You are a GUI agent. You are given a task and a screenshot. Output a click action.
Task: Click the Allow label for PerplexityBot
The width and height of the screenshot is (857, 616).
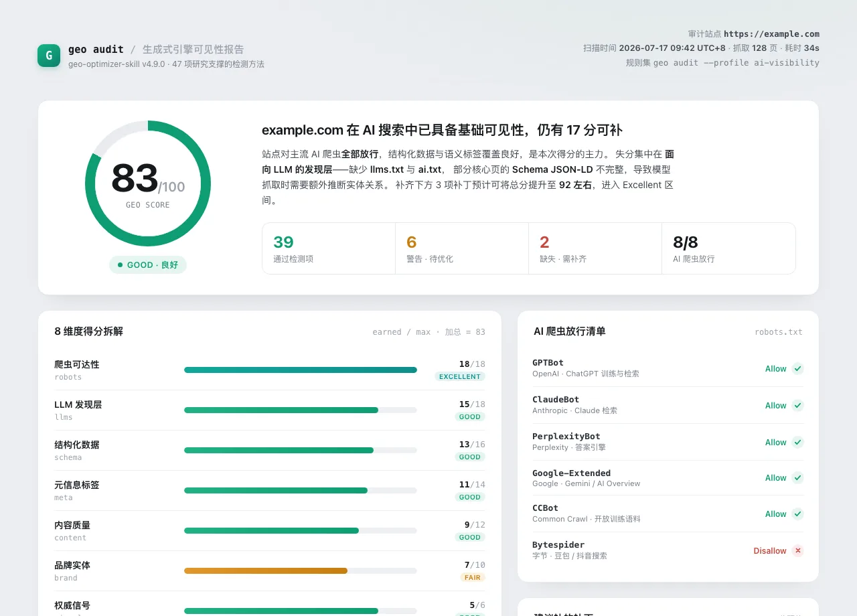point(776,442)
